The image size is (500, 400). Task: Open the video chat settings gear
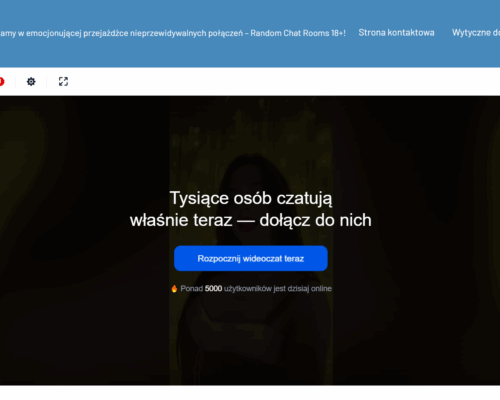[31, 82]
